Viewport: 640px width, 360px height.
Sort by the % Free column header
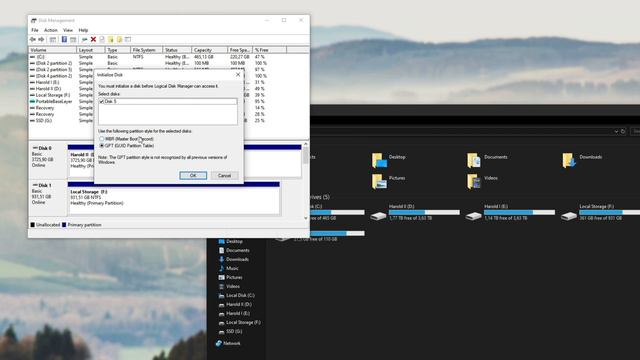tap(270, 50)
